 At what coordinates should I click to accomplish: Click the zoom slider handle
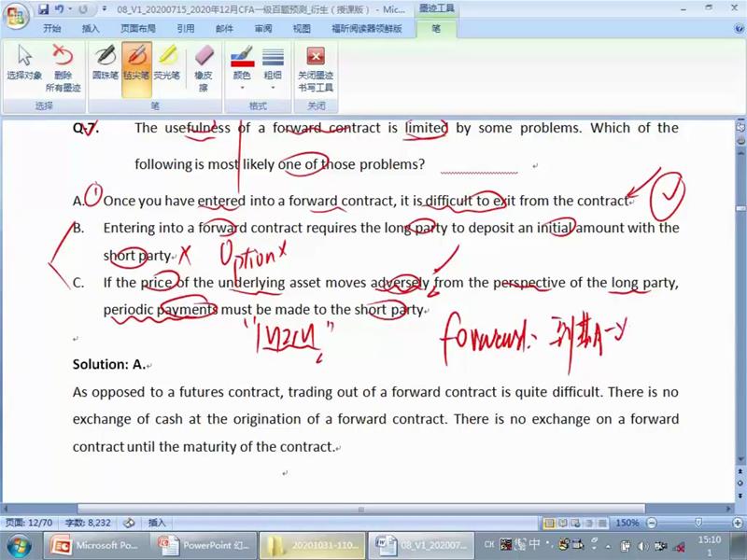[698, 523]
